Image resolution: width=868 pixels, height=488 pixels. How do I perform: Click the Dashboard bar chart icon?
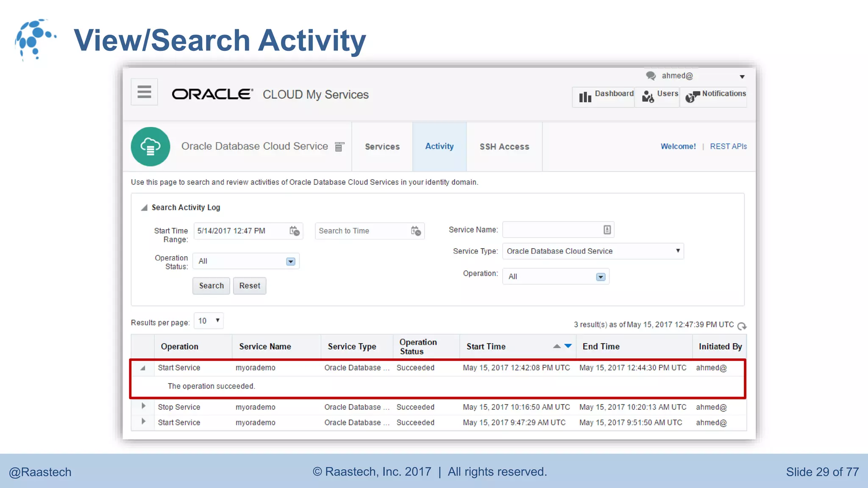pos(585,97)
